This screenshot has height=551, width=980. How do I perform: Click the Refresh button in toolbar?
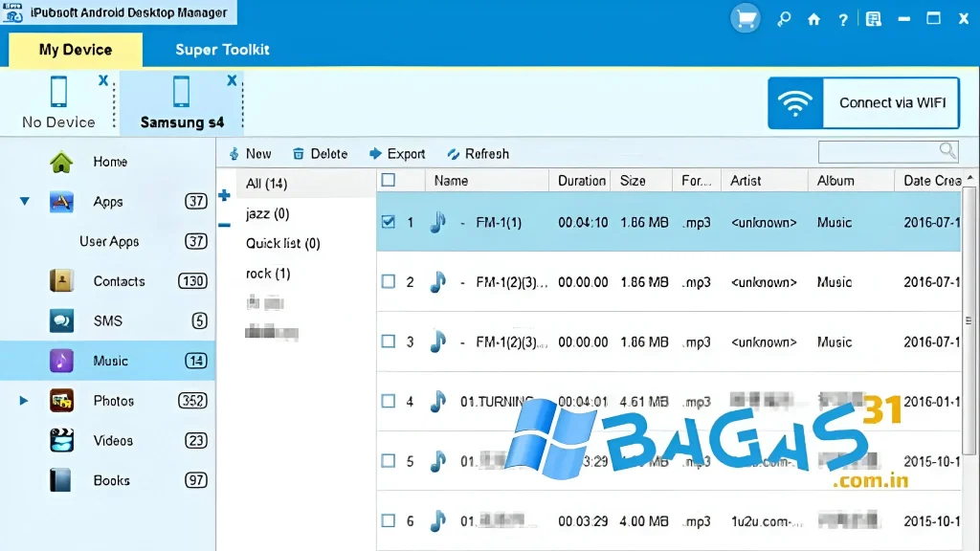[x=479, y=154]
